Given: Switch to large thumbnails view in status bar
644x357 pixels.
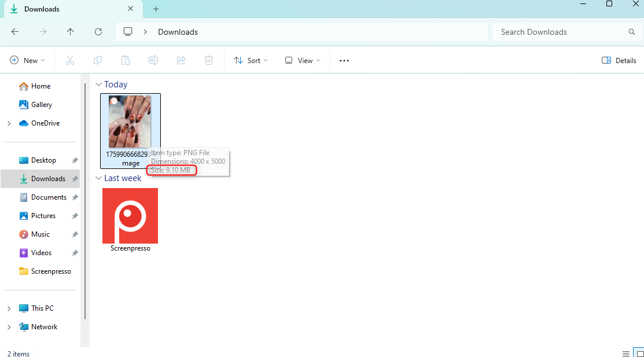Looking at the screenshot, I should tap(639, 354).
